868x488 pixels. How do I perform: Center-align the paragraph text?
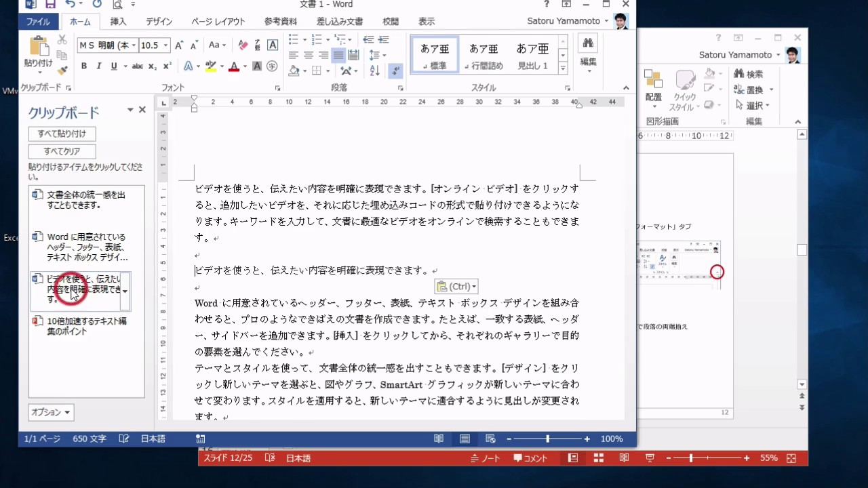(309, 55)
